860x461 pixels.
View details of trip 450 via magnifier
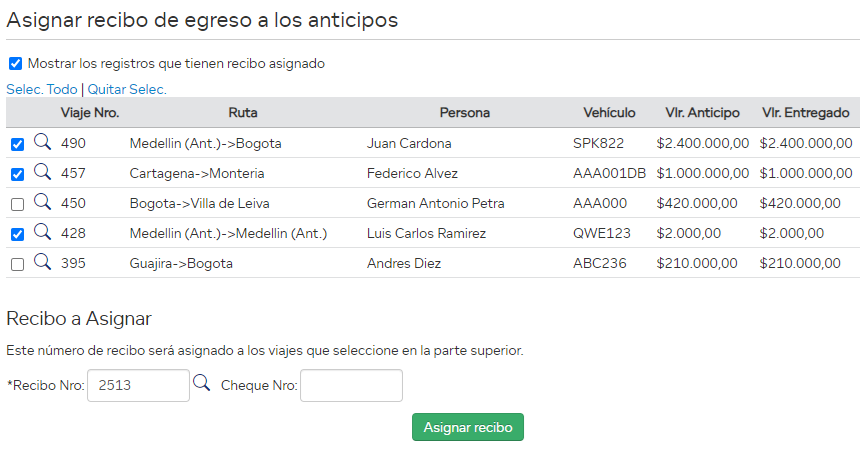tap(42, 202)
